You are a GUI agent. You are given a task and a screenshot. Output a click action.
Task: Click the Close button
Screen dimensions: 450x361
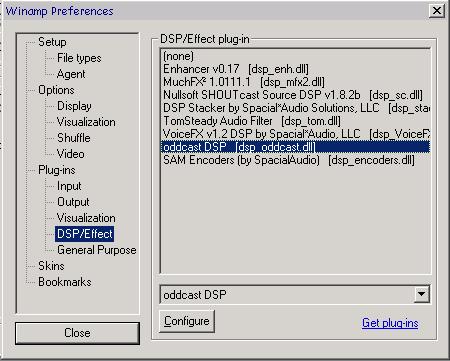(77, 333)
